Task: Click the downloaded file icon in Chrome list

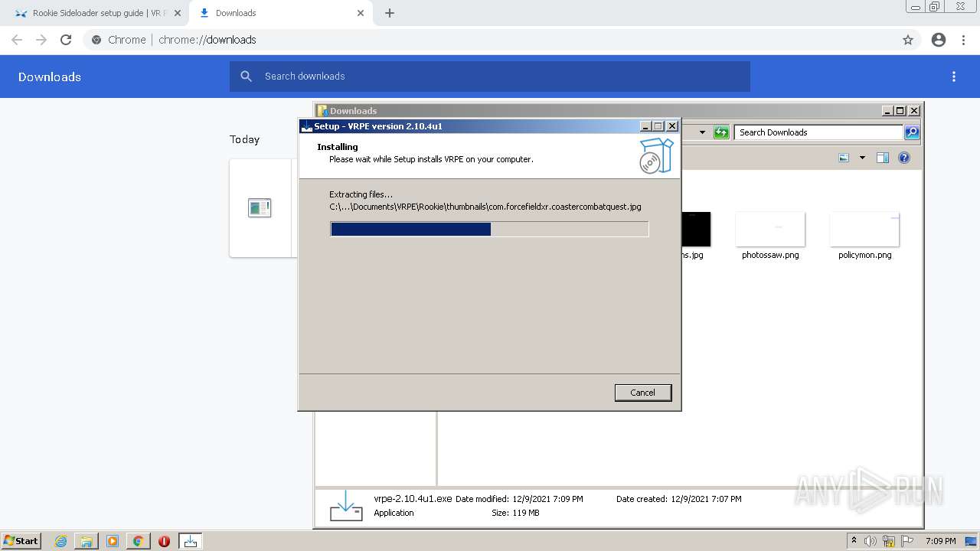Action: tap(260, 207)
